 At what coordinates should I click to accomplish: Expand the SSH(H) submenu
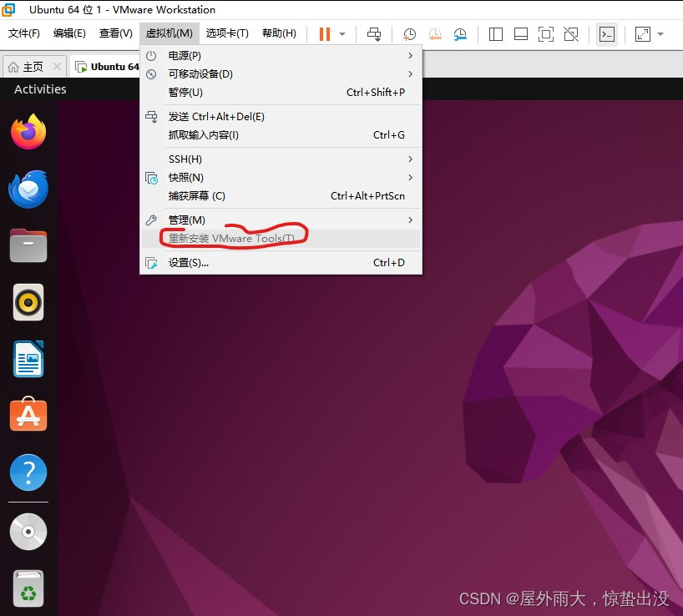tap(281, 159)
